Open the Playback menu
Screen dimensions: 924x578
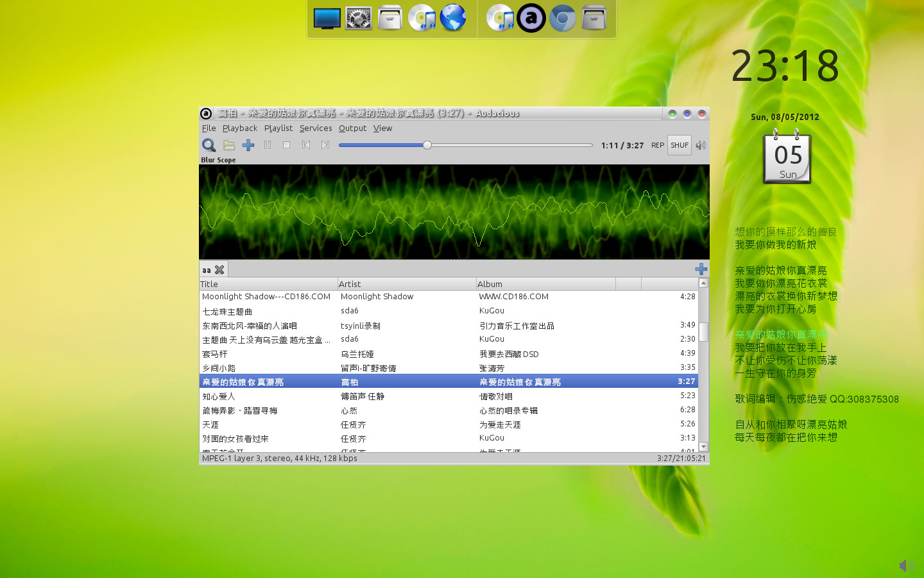240,128
